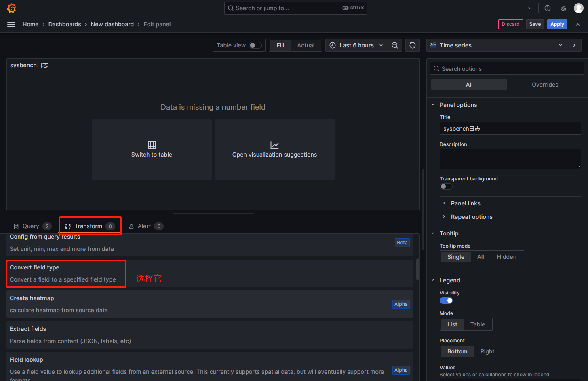The width and height of the screenshot is (588, 381).
Task: Click the Discard button
Action: 510,24
